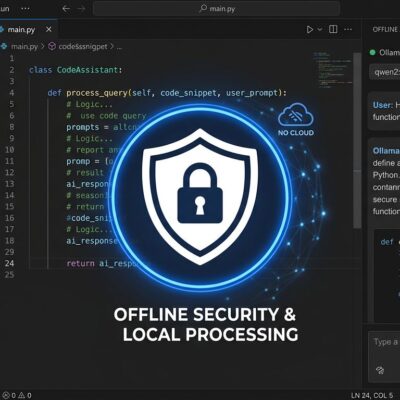Open errors and warnings in status bar

click(16, 395)
